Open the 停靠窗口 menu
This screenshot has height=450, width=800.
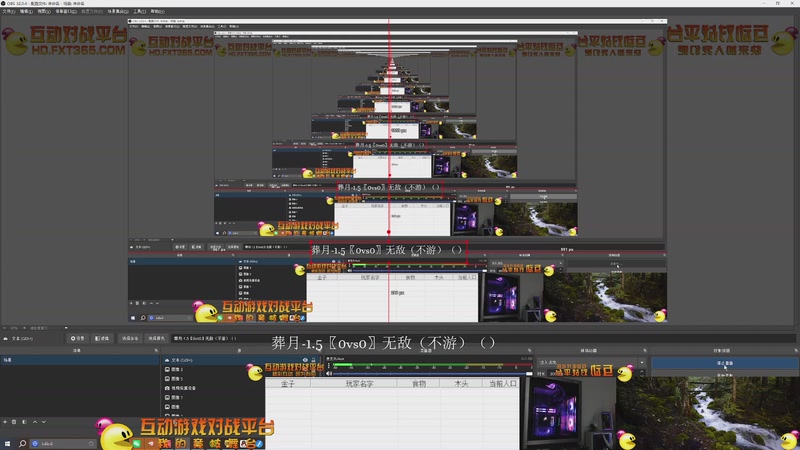click(66, 11)
